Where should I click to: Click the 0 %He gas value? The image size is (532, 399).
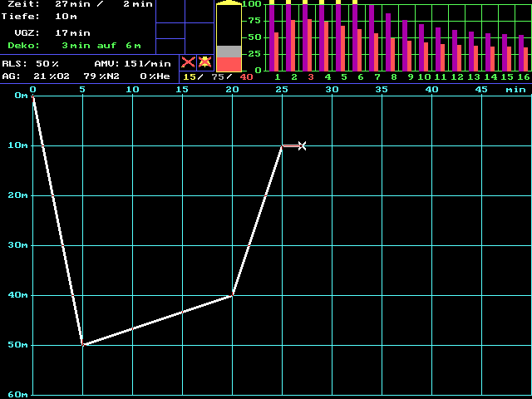coord(155,76)
